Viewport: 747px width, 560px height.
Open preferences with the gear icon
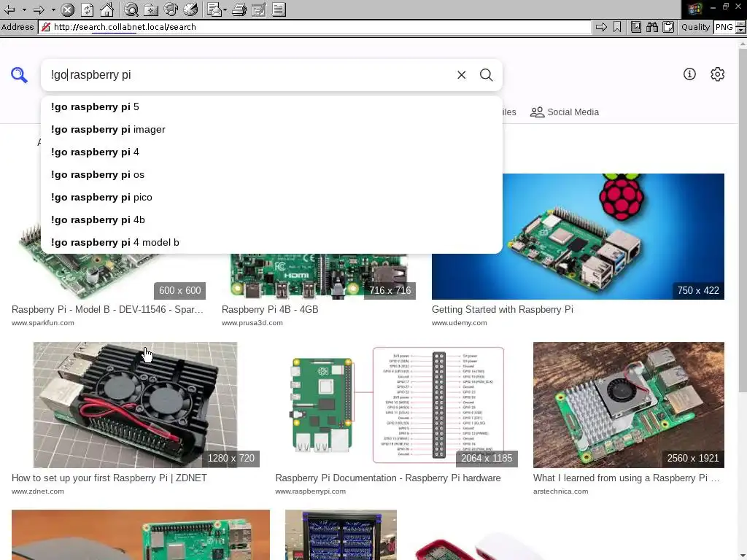(x=718, y=74)
